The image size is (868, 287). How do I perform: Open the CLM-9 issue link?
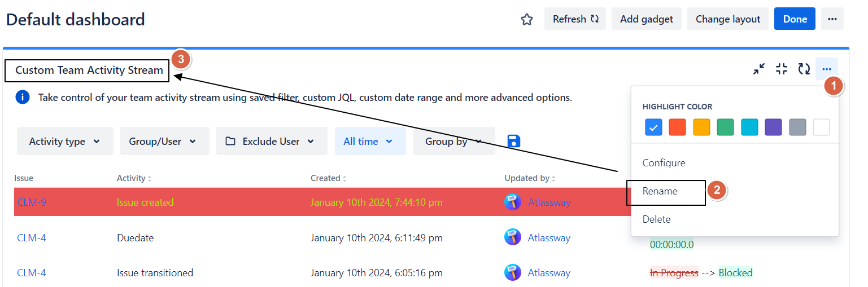(x=32, y=202)
